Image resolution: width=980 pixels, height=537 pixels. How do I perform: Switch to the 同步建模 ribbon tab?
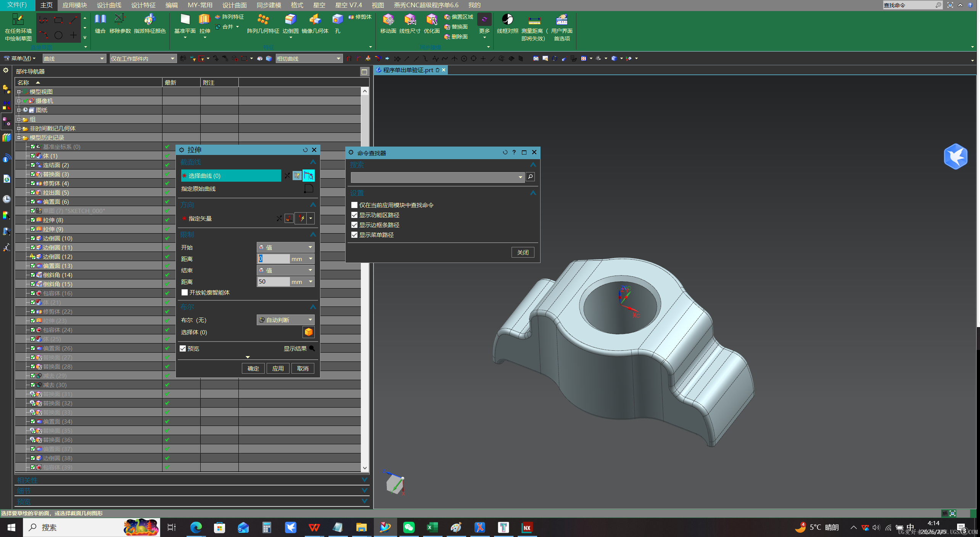(269, 5)
